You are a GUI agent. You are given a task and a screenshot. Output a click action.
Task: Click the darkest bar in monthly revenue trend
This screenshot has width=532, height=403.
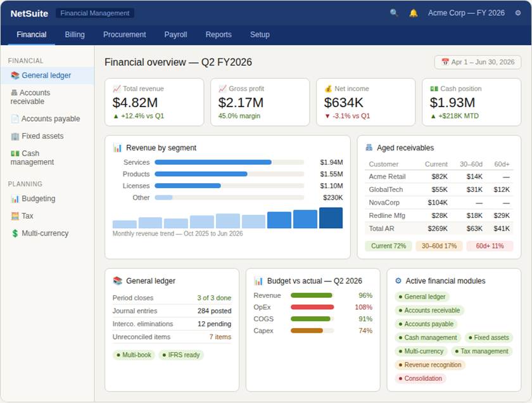point(331,218)
